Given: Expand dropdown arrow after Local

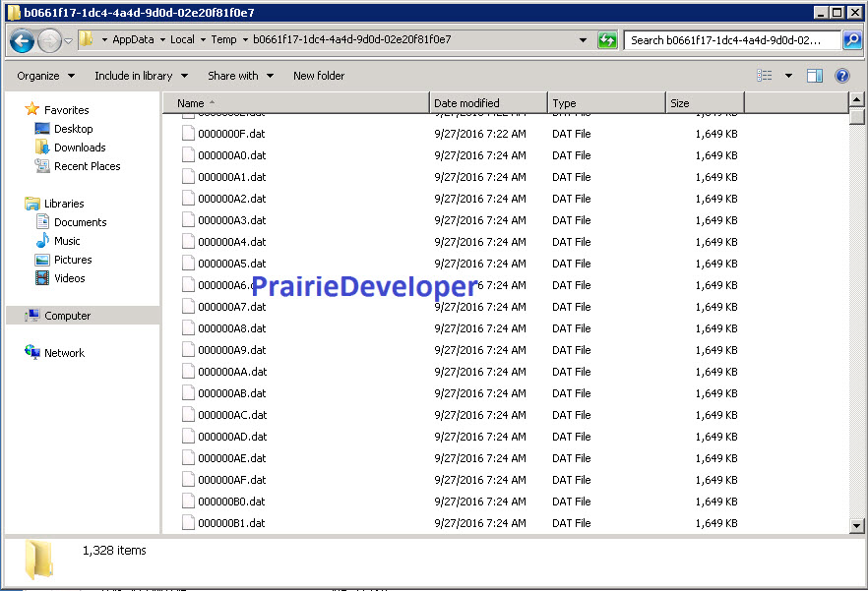Looking at the screenshot, I should [203, 40].
